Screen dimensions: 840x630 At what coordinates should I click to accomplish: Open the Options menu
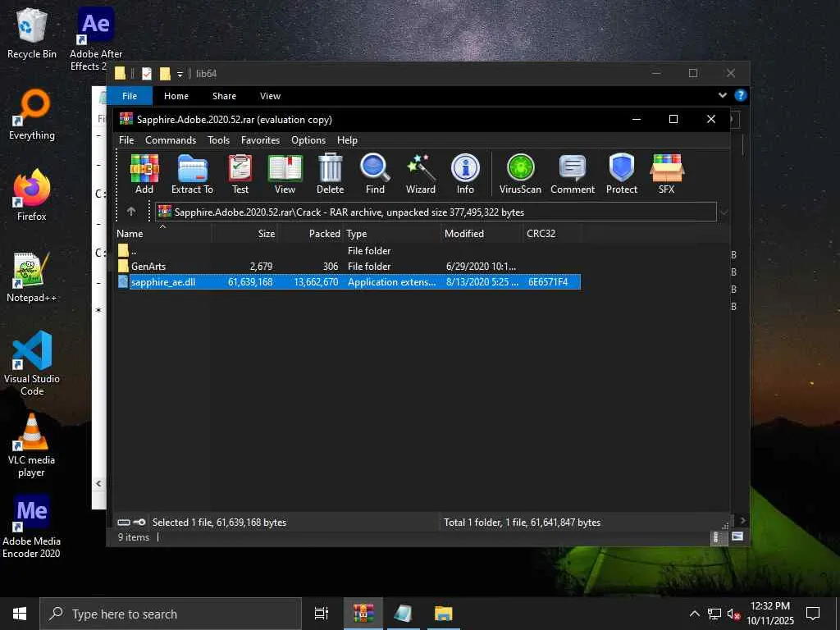[308, 139]
